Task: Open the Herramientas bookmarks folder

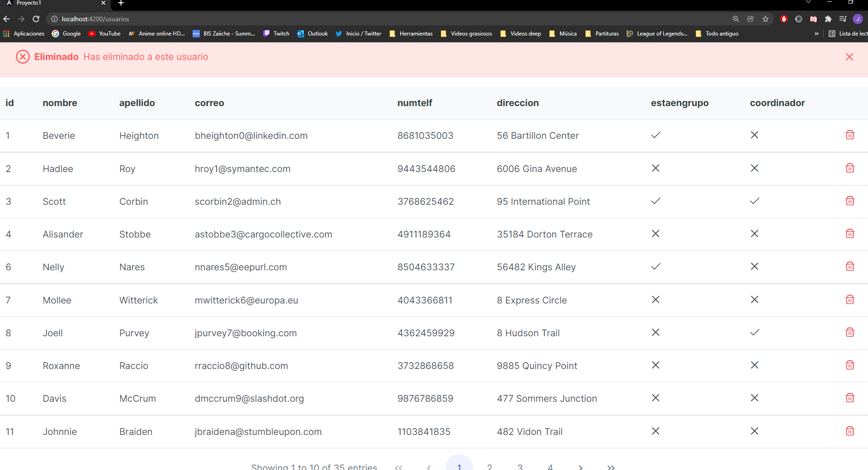Action: (416, 33)
